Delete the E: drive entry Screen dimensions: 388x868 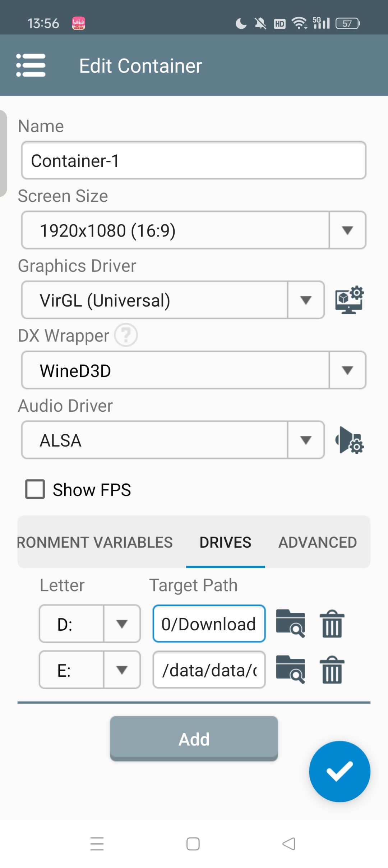(x=332, y=670)
